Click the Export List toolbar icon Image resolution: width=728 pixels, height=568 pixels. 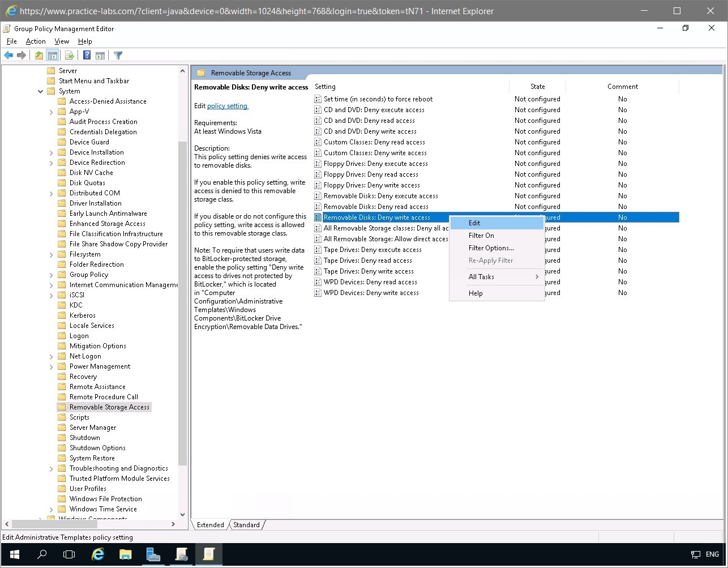(69, 55)
